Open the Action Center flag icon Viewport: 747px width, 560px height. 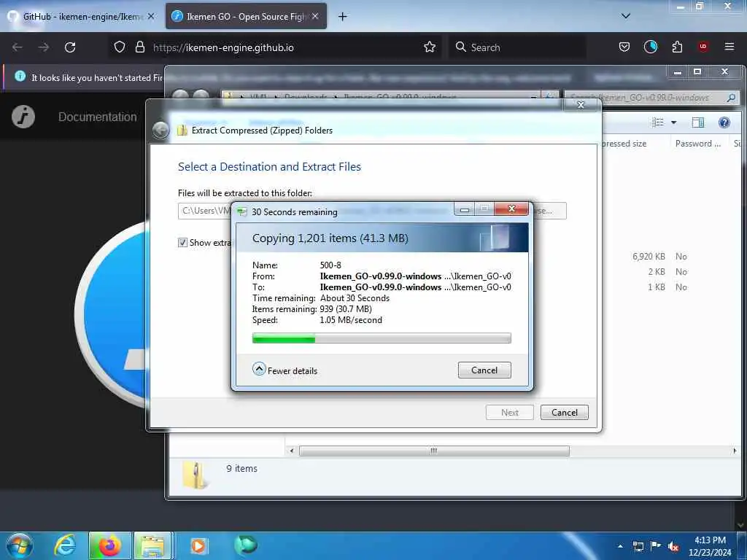(656, 545)
